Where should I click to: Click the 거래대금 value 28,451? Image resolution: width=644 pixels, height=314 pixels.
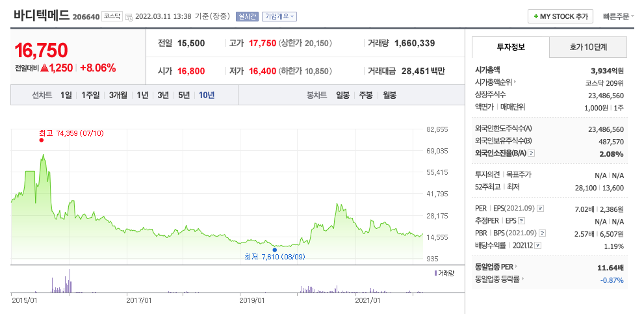(x=415, y=71)
